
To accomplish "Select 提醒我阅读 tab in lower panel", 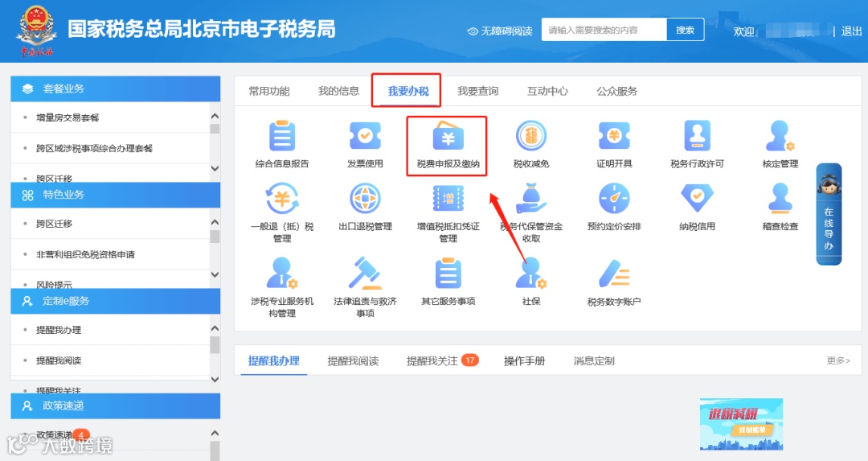I will pos(353,360).
